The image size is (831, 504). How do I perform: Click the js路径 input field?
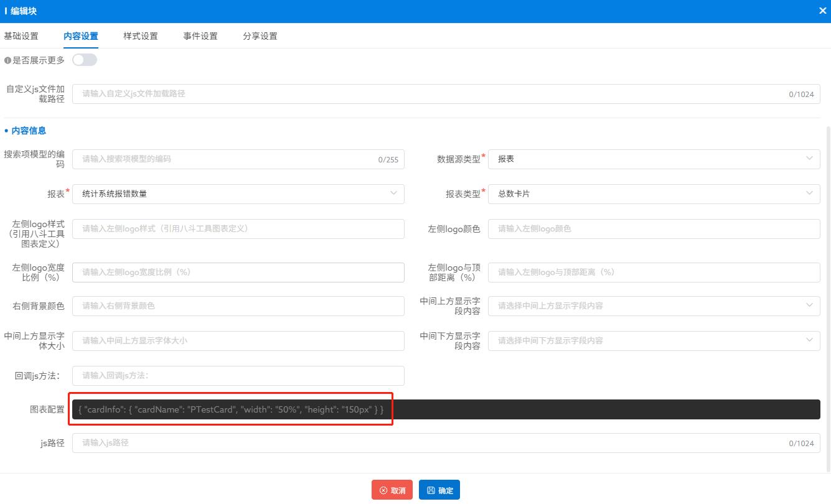446,443
